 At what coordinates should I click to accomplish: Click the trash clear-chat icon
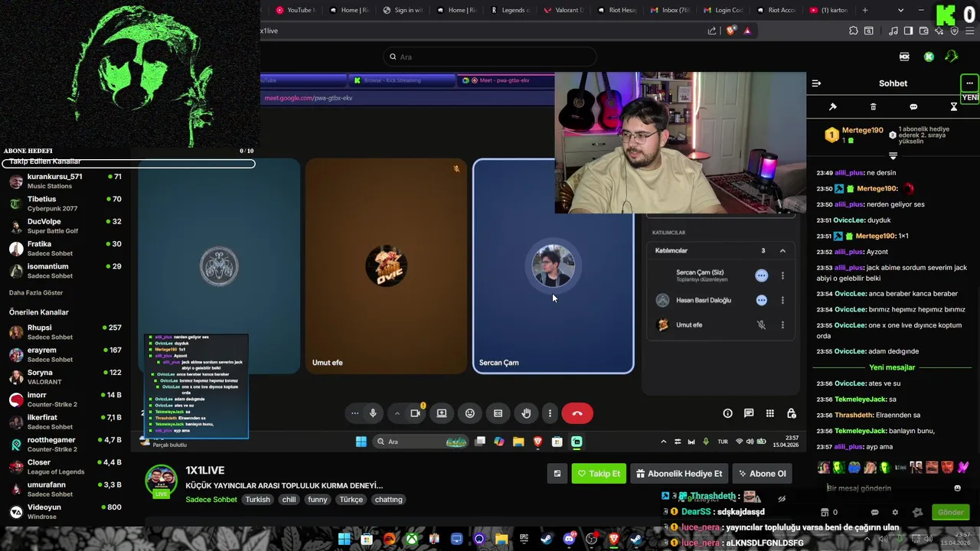point(873,107)
